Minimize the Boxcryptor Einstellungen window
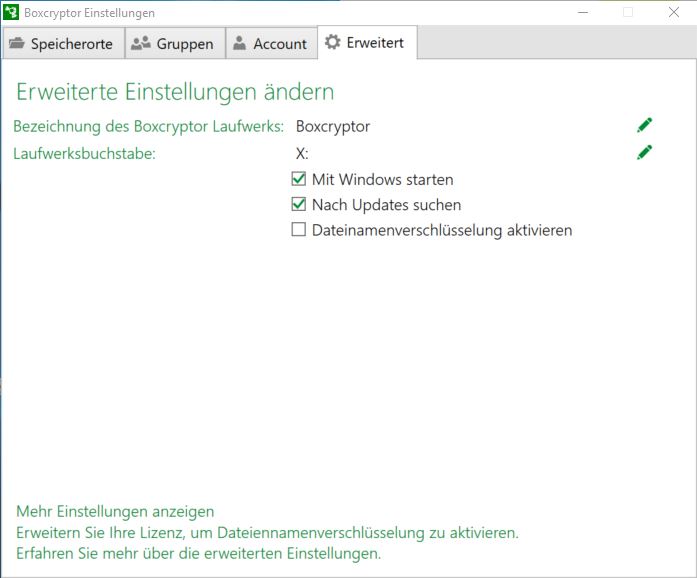 [583, 12]
